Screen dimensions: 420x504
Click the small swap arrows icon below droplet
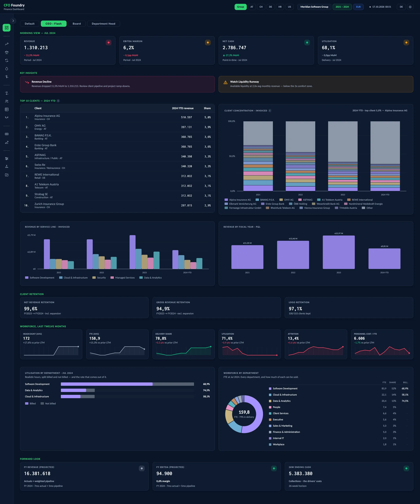[7, 77]
